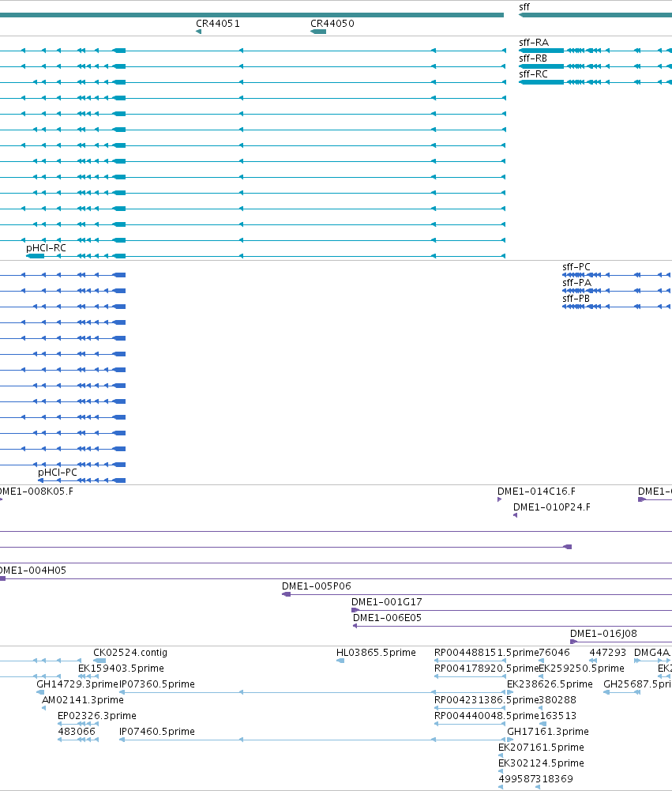Viewport: 672px width, 791px height.
Task: Click the CK02524.contig feature glyph
Action: [x=99, y=661]
